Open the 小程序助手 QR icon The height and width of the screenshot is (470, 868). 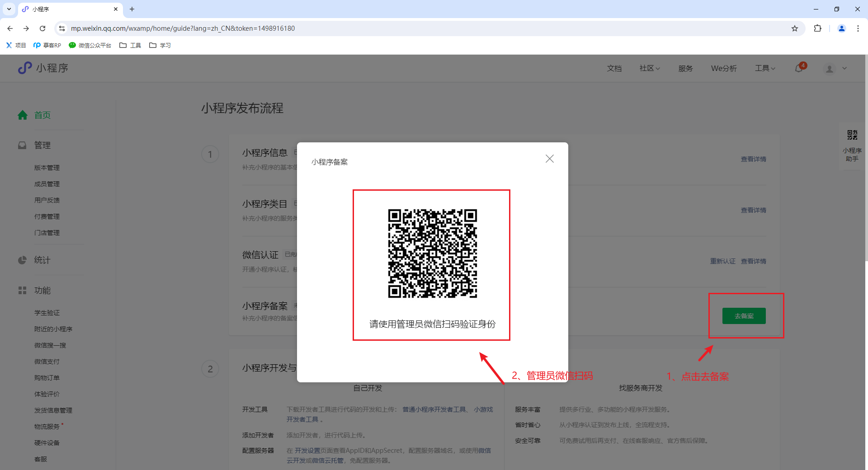[852, 135]
